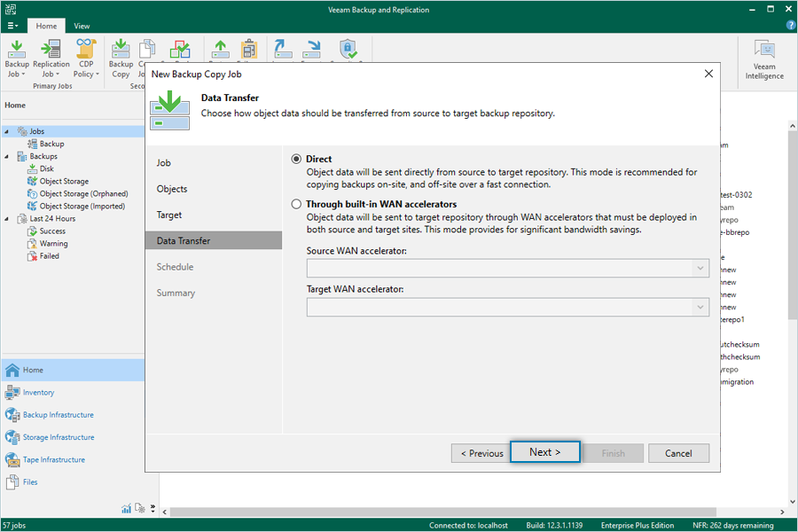Select the Disk item under Backups
The height and width of the screenshot is (532, 798).
coord(46,169)
